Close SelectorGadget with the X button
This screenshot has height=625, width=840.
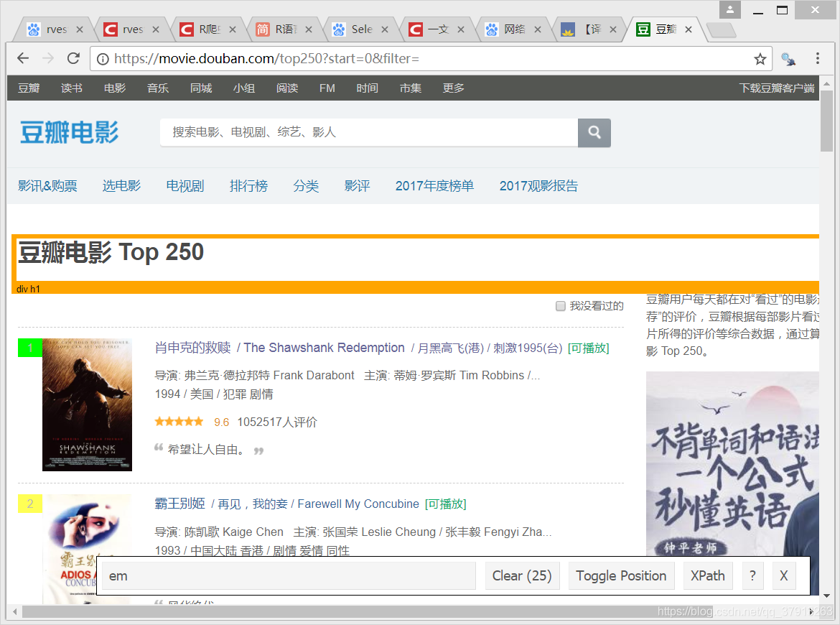[x=784, y=576]
